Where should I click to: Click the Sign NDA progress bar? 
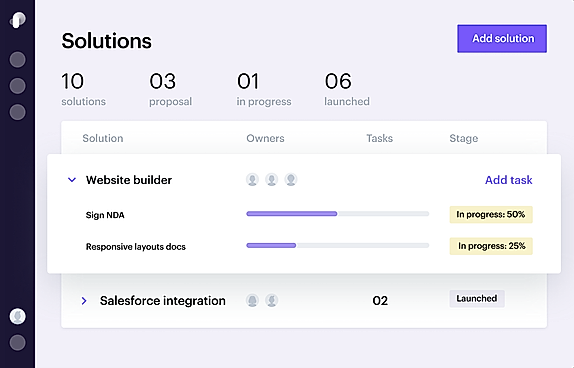click(x=338, y=214)
